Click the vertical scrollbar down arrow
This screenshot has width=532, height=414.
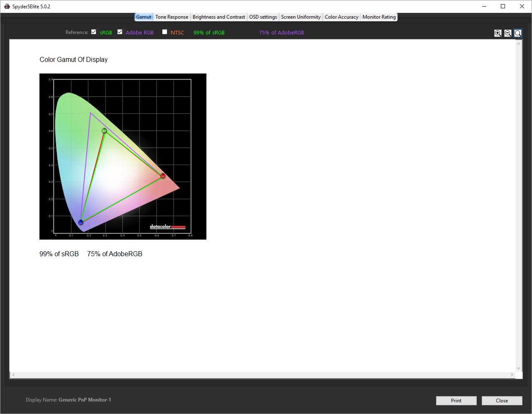point(518,368)
